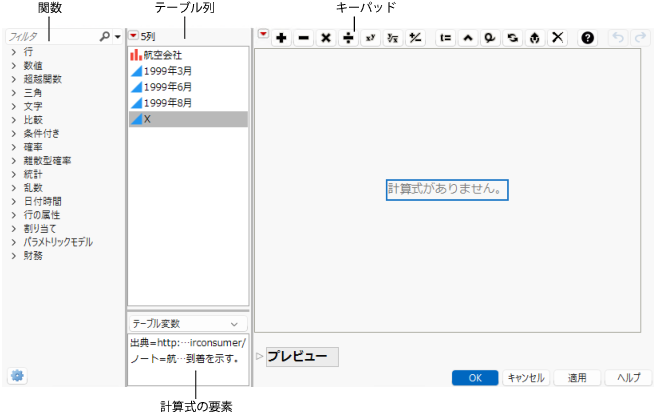Screen dimensions: 656x415
Task: Click in the フィルタ search field
Action: [x=52, y=37]
